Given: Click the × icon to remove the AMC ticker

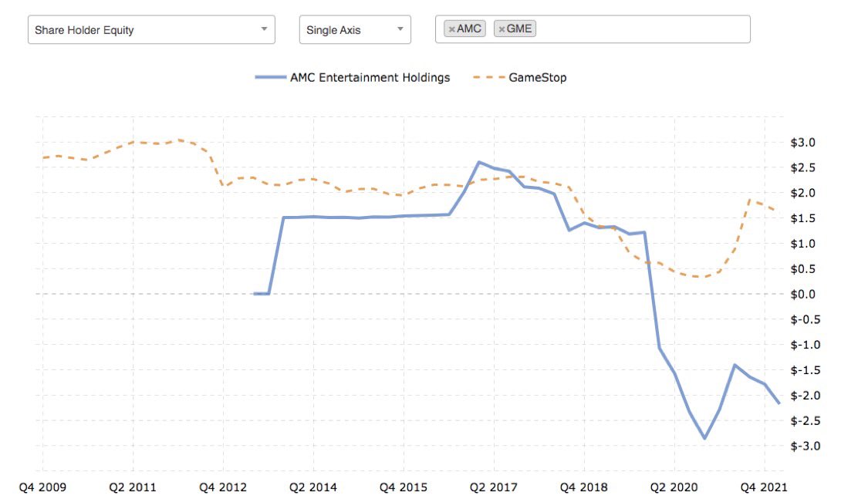Looking at the screenshot, I should (451, 29).
